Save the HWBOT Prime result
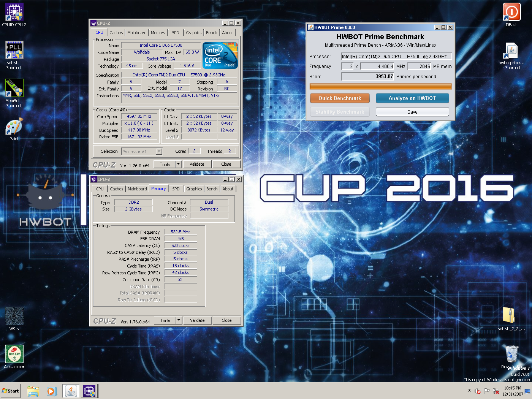 412,112
